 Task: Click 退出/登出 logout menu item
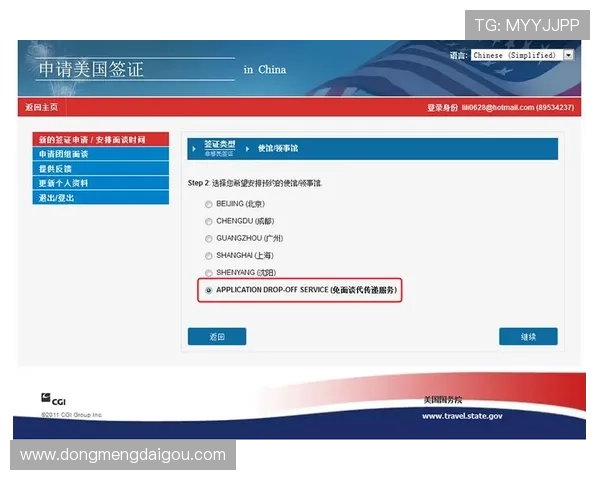tap(101, 198)
